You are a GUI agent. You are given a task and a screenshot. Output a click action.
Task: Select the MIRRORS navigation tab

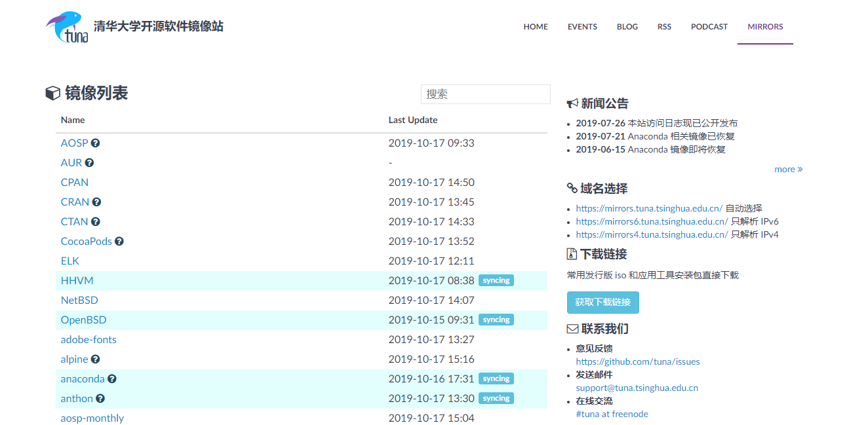click(765, 27)
